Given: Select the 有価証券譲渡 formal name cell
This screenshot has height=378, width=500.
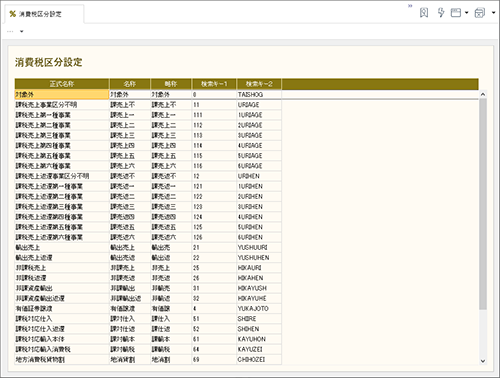Looking at the screenshot, I should coord(62,309).
